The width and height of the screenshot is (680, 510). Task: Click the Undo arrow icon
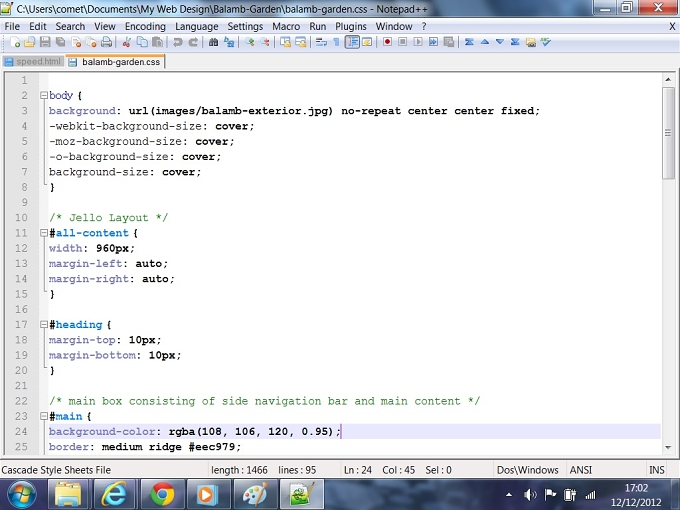click(177, 42)
